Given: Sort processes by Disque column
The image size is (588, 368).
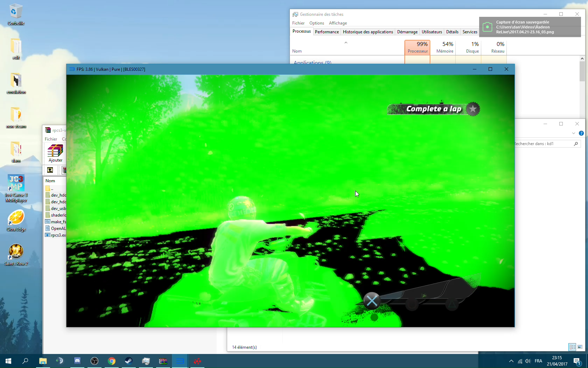Looking at the screenshot, I should click(x=468, y=47).
